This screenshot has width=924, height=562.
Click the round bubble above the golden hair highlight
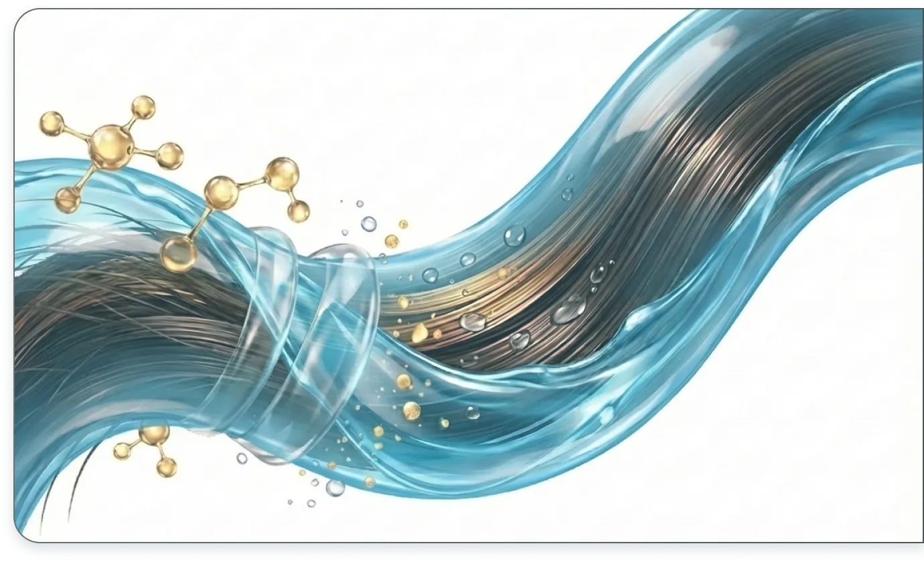(x=514, y=235)
